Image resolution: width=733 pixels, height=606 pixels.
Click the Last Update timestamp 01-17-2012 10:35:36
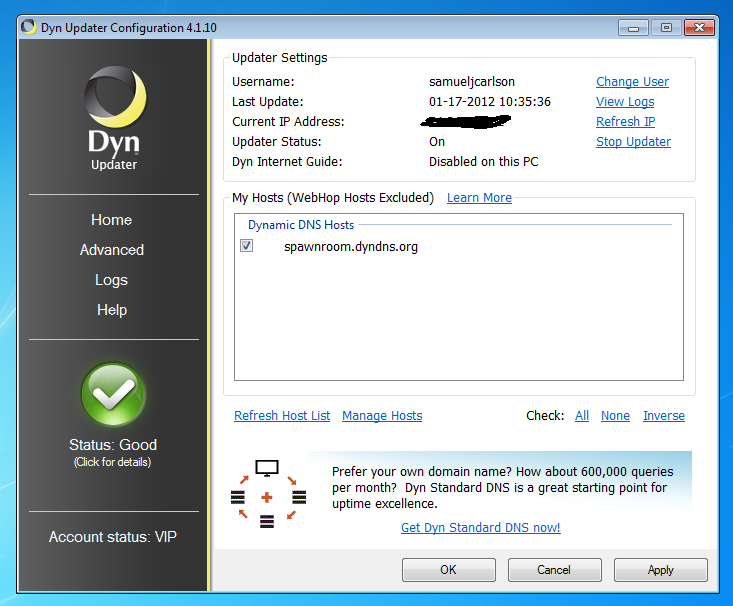pyautogui.click(x=490, y=101)
